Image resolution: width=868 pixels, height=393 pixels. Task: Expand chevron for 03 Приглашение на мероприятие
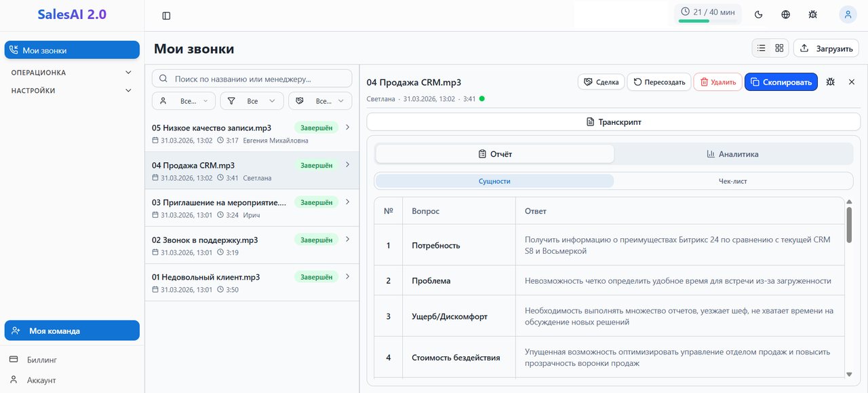pyautogui.click(x=347, y=202)
